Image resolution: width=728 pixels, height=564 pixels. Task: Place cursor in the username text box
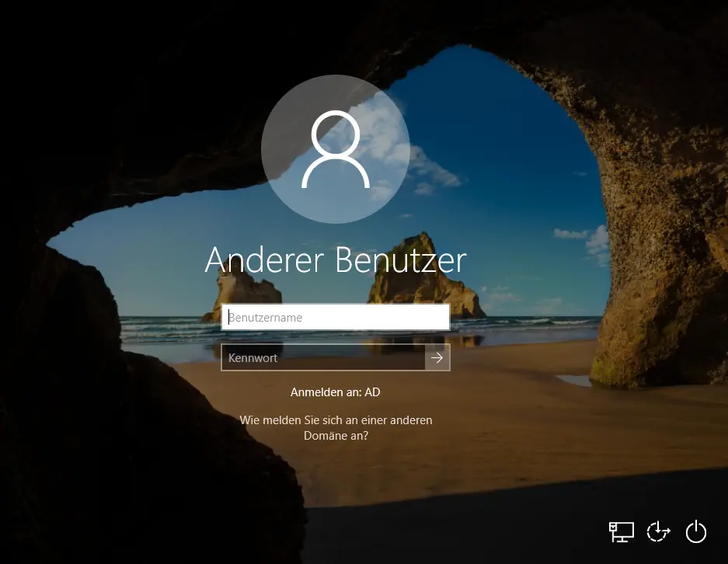[335, 317]
